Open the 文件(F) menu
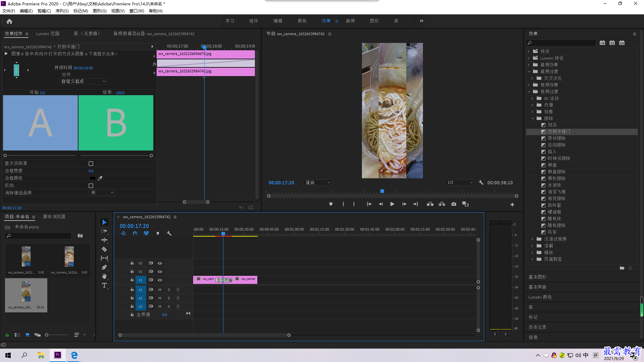644x362 pixels. click(x=8, y=11)
